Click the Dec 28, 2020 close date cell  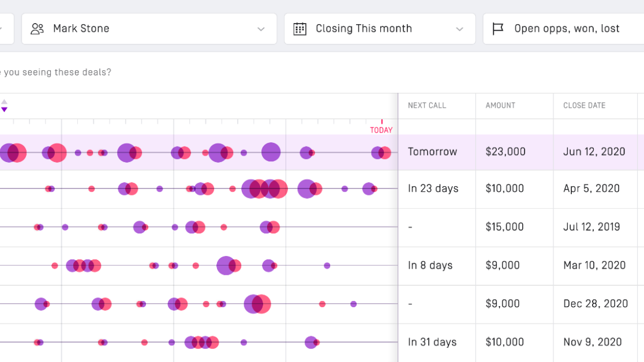click(x=595, y=304)
